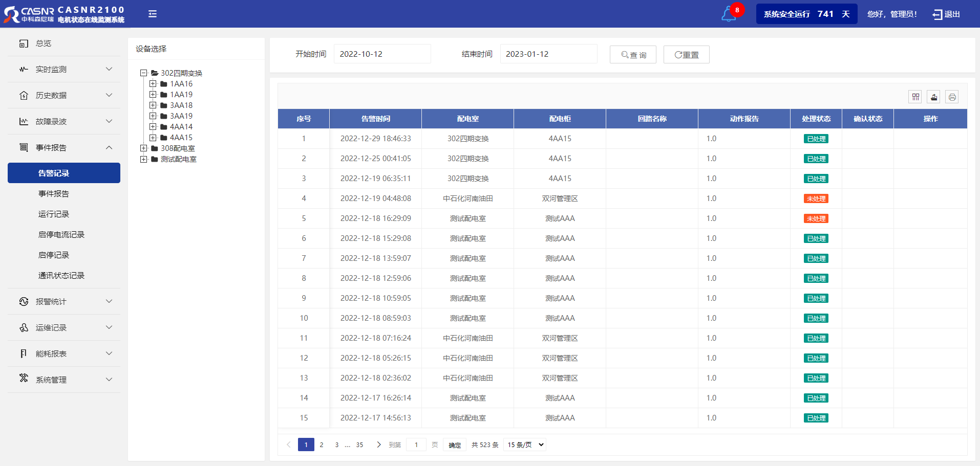The height and width of the screenshot is (466, 980).
Task: Click the 故障录波 chart icon
Action: click(24, 121)
